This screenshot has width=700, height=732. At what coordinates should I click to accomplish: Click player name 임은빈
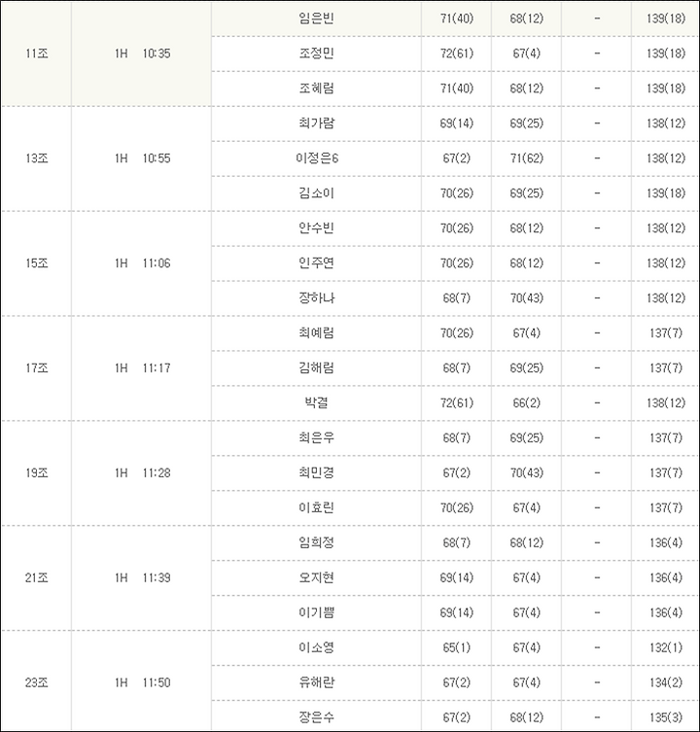(316, 18)
